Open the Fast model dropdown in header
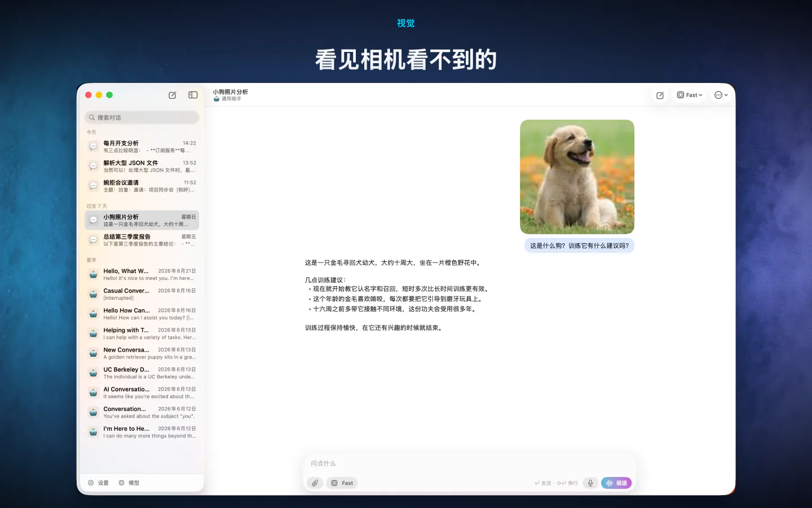Screen dimensions: 812x508 (x=690, y=95)
